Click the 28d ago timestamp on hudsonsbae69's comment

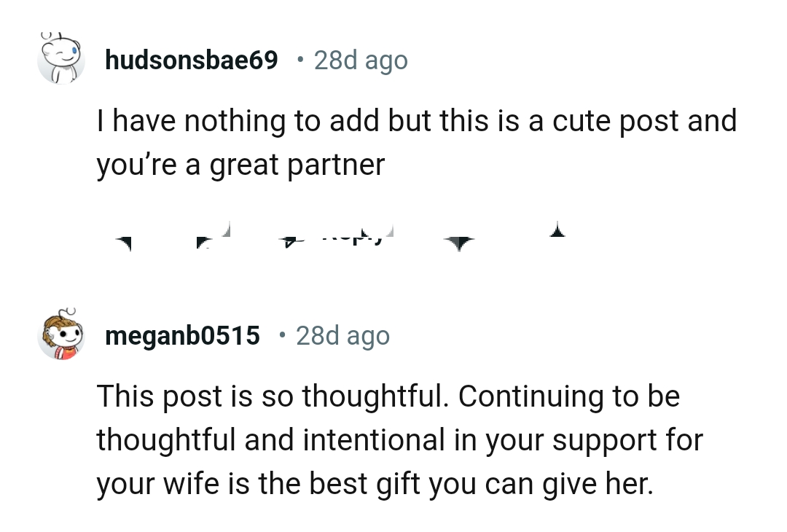[361, 59]
